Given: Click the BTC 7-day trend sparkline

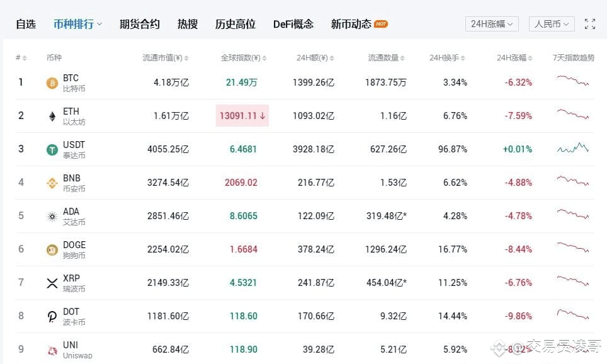Looking at the screenshot, I should click(572, 81).
